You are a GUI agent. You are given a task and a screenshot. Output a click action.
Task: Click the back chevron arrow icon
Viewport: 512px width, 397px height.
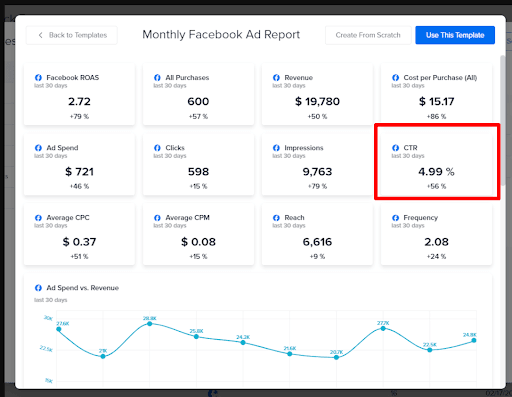click(40, 35)
